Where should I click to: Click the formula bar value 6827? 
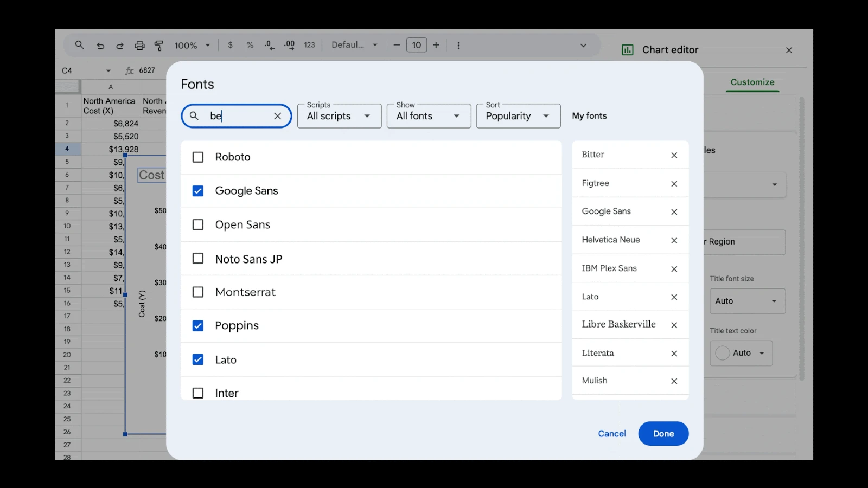click(x=147, y=70)
